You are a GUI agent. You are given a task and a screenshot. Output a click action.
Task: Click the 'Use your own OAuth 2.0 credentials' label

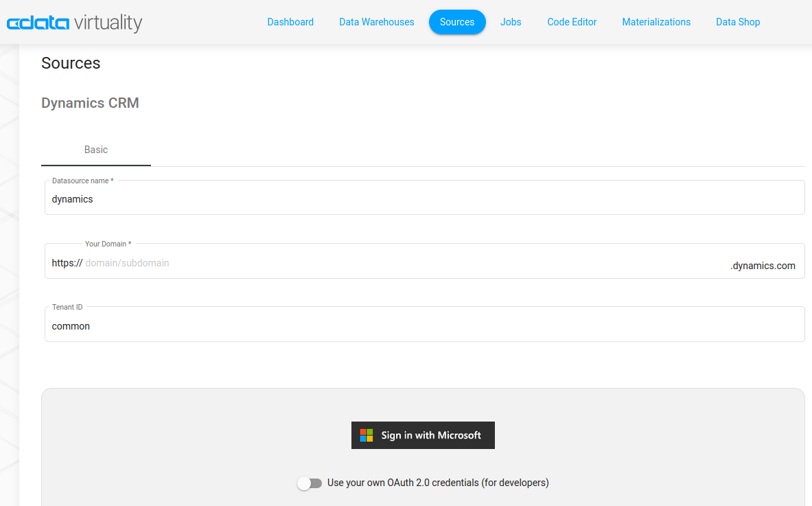coord(438,483)
